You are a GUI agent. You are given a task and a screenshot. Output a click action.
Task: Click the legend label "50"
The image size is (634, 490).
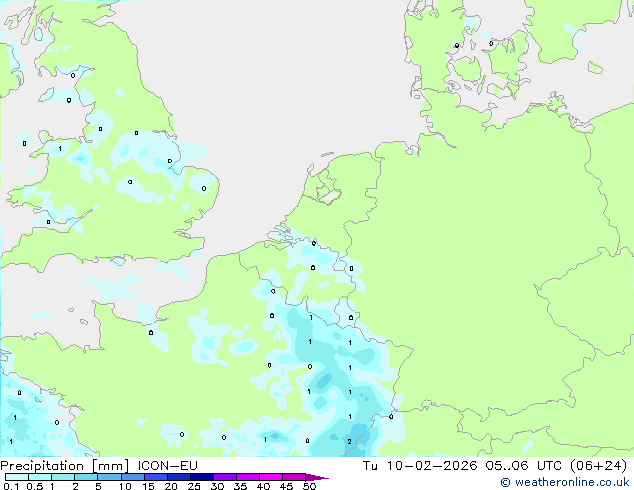pyautogui.click(x=309, y=486)
